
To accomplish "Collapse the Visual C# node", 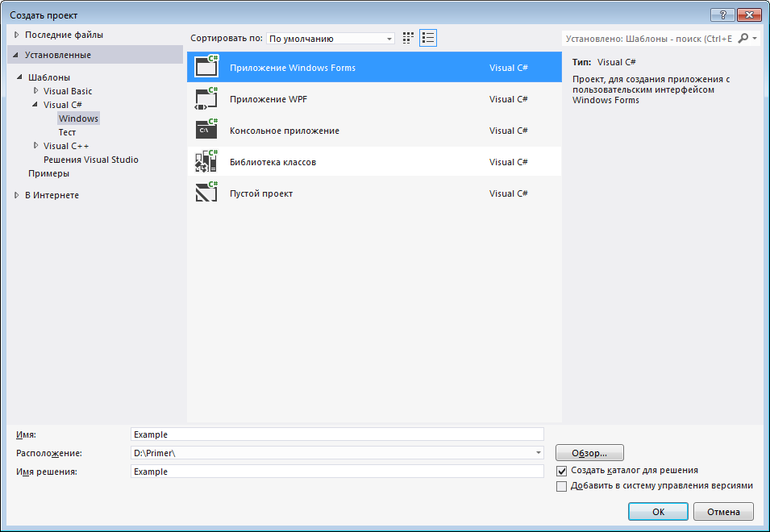I will click(x=35, y=105).
